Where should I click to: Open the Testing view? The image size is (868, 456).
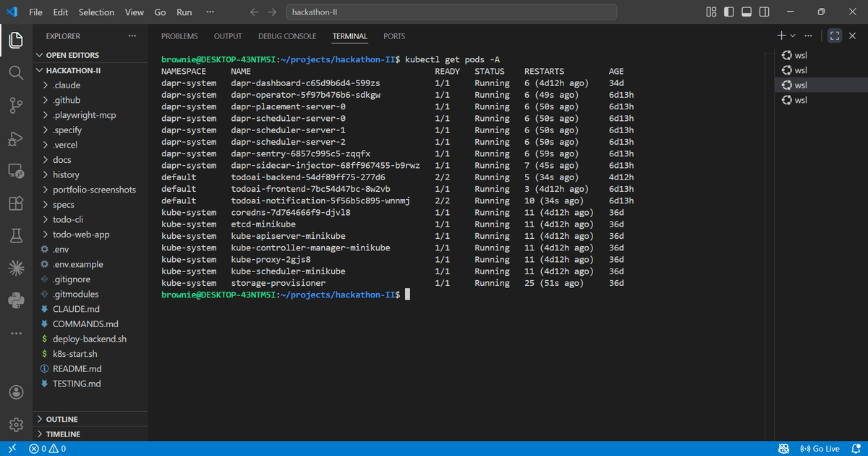[16, 235]
